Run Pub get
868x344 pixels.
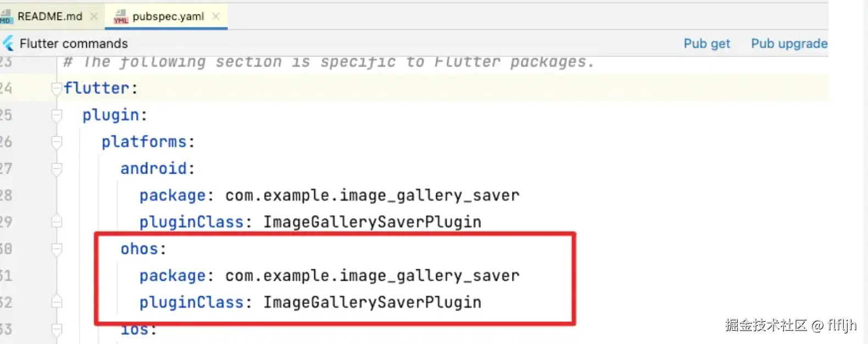coord(706,44)
